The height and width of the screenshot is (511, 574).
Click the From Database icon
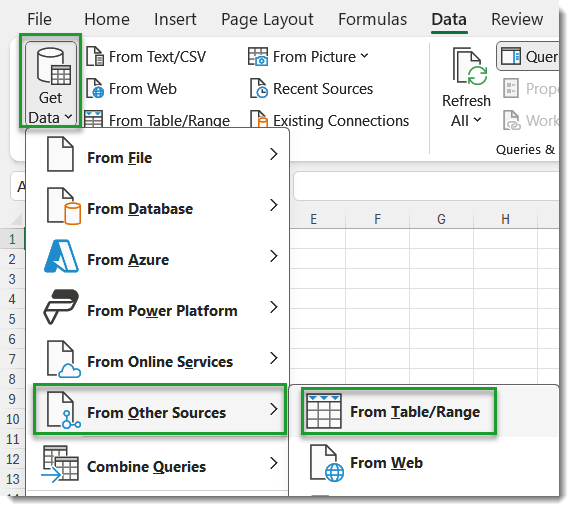coord(64,206)
